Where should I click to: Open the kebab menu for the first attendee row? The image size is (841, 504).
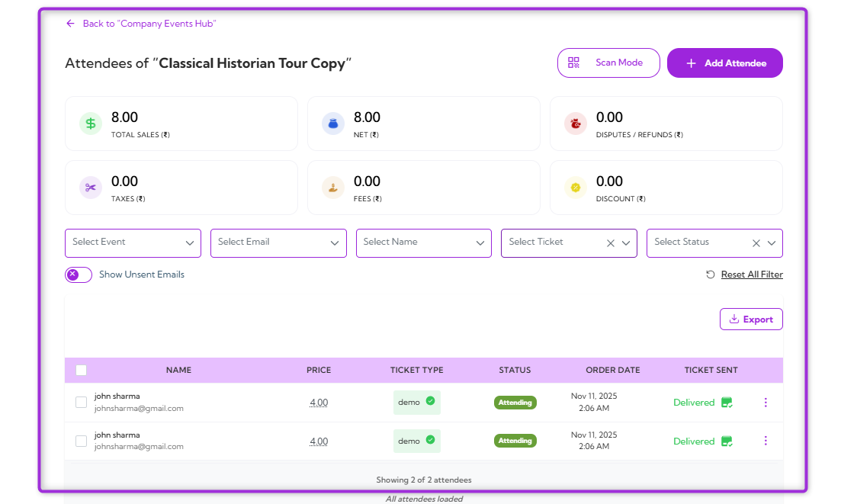pyautogui.click(x=766, y=402)
